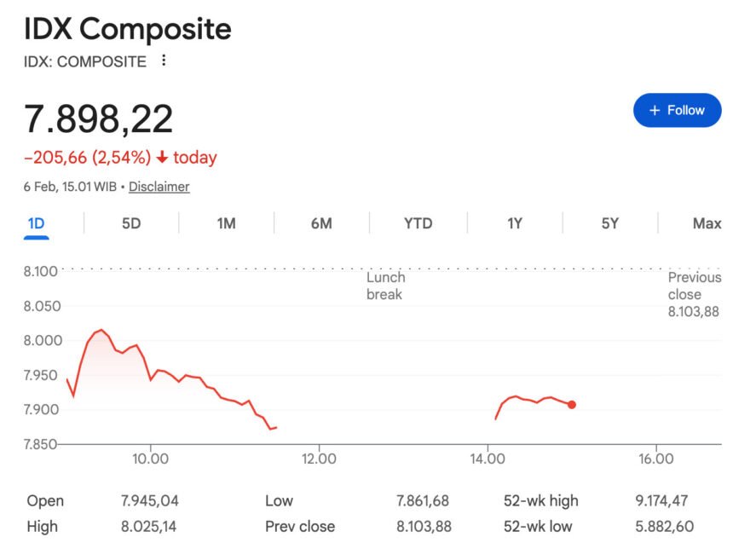The height and width of the screenshot is (560, 733).
Task: Click the Follow button
Action: point(677,110)
